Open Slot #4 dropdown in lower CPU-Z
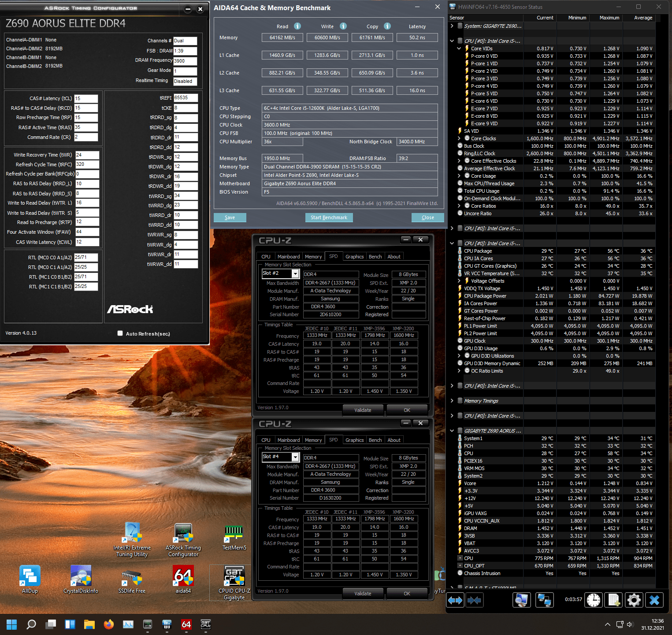Viewport: 672px width, 635px height. point(295,457)
